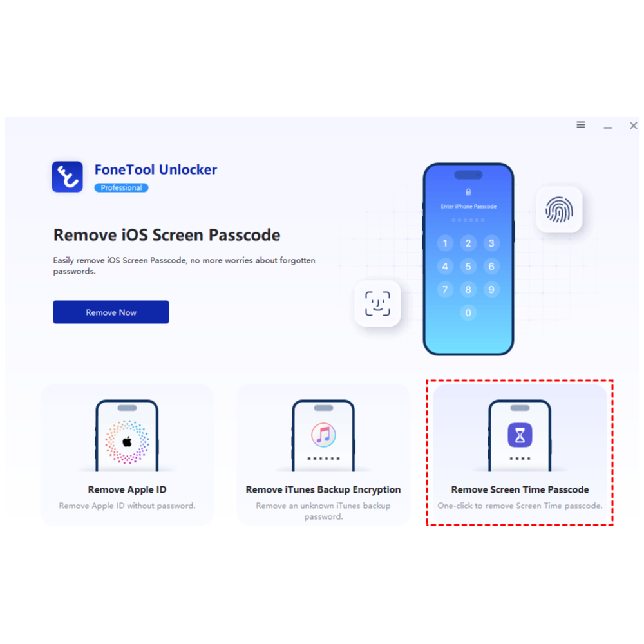Viewport: 644px width, 644px height.
Task: Minimize the FoneTool Unlocker window
Action: pyautogui.click(x=608, y=126)
